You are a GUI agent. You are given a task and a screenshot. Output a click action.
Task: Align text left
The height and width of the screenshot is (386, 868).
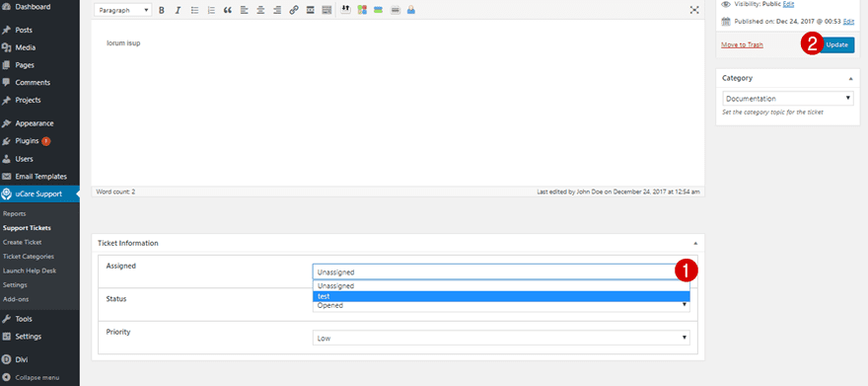point(245,10)
